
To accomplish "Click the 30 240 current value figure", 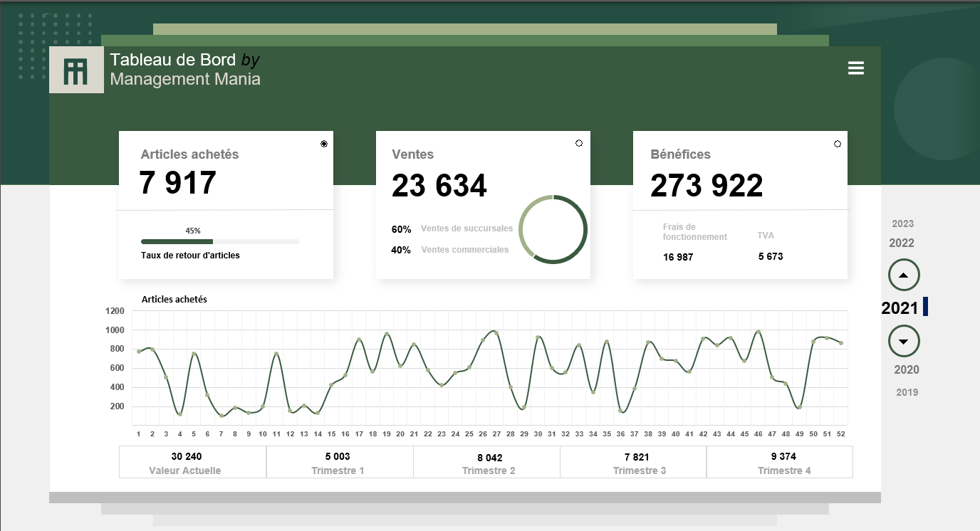I will click(x=185, y=456).
